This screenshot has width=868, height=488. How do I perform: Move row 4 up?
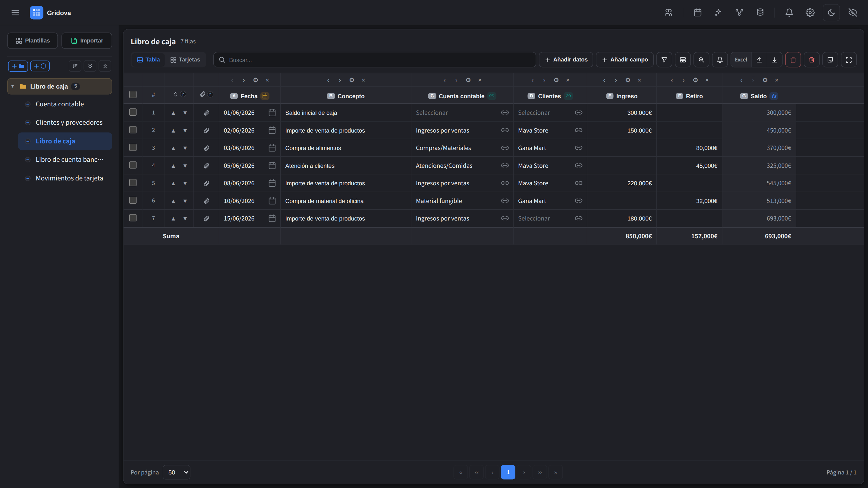point(173,166)
